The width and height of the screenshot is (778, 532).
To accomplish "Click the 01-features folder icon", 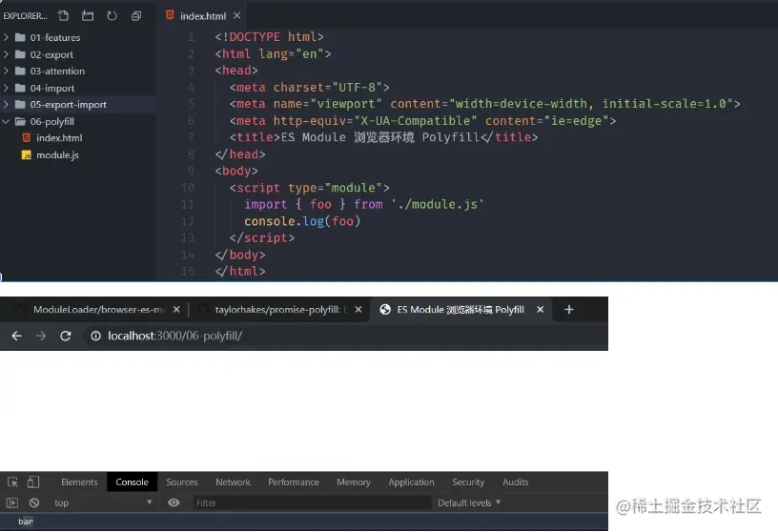I will point(20,37).
